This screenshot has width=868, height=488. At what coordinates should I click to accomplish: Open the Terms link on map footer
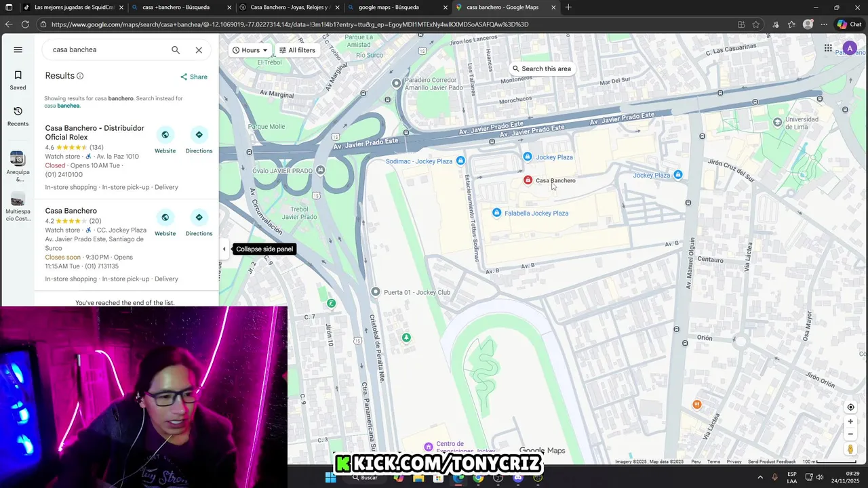pos(713,462)
